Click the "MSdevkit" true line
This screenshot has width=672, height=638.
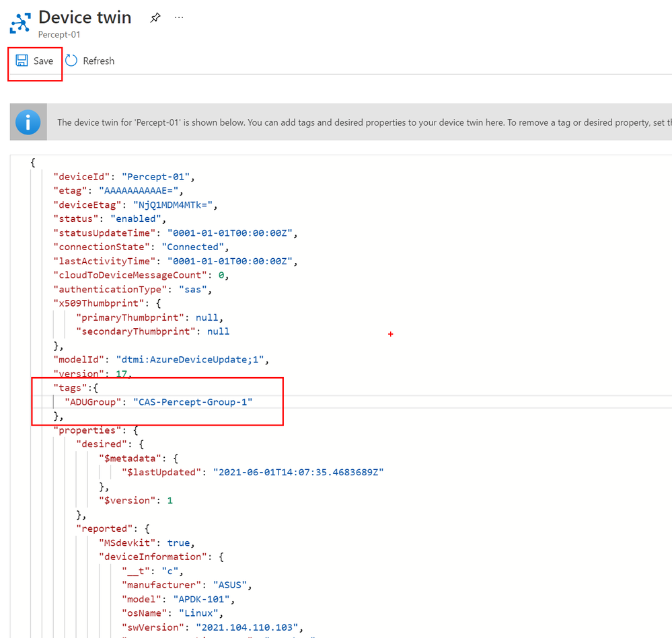[147, 543]
